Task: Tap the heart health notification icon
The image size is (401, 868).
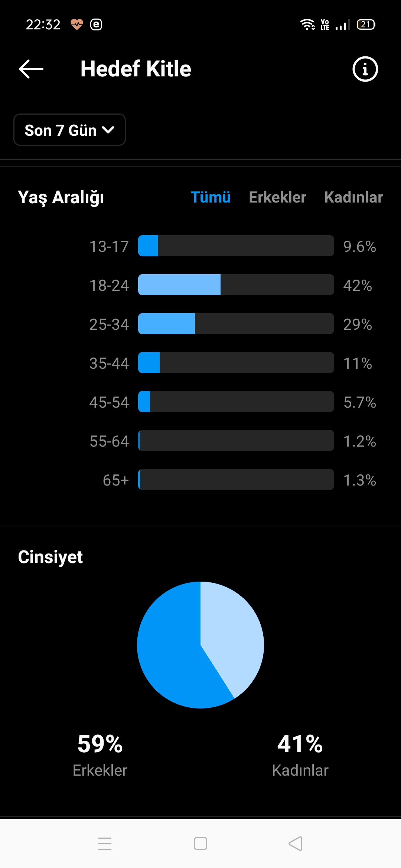Action: [77, 24]
